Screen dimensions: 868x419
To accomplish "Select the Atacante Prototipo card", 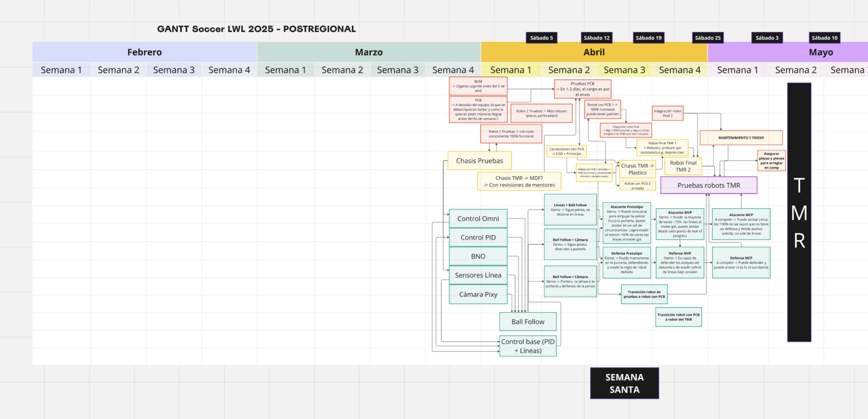I will point(626,223).
